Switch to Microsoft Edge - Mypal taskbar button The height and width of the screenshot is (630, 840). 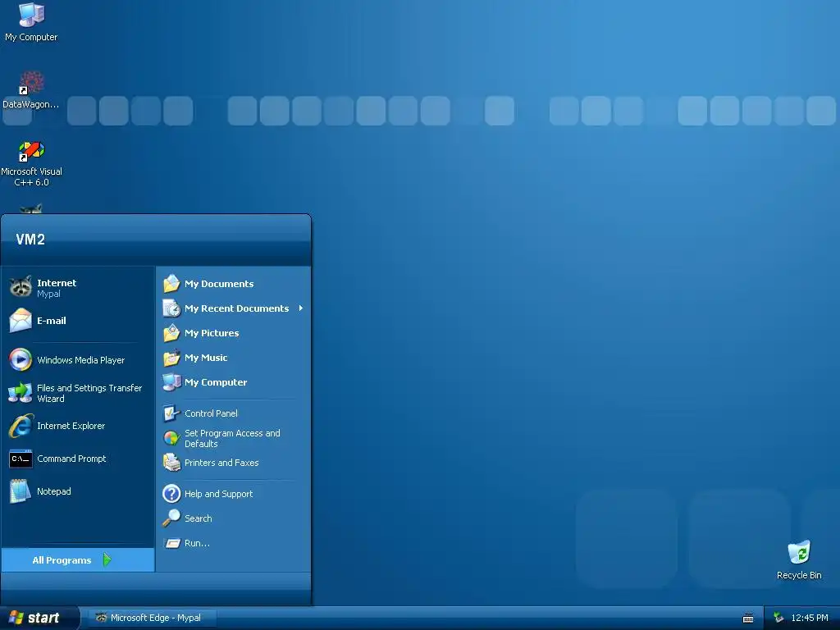[x=152, y=618]
